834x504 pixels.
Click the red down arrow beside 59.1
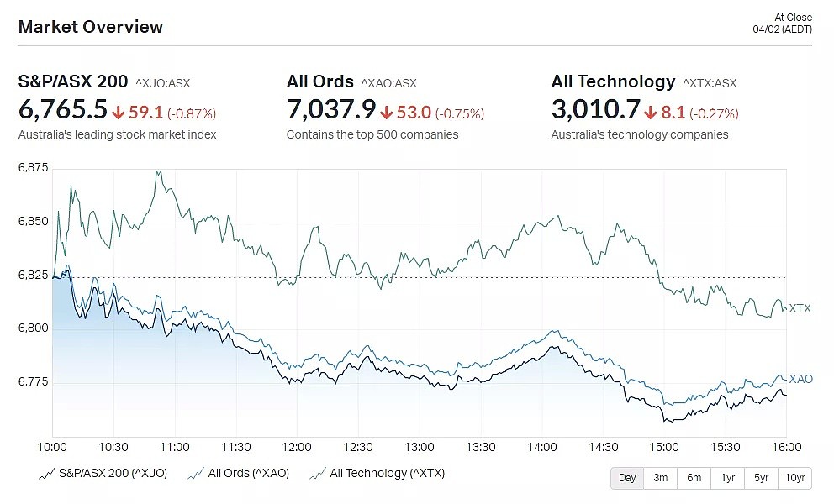[x=118, y=113]
